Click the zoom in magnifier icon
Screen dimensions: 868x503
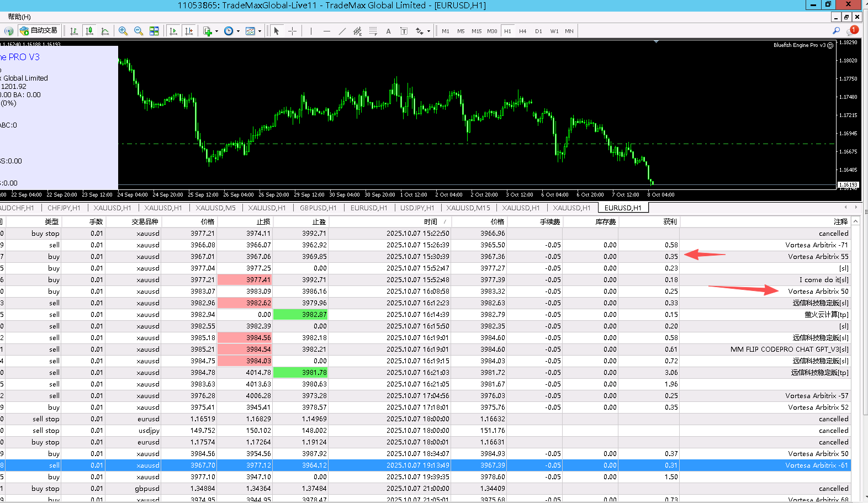[x=123, y=31]
